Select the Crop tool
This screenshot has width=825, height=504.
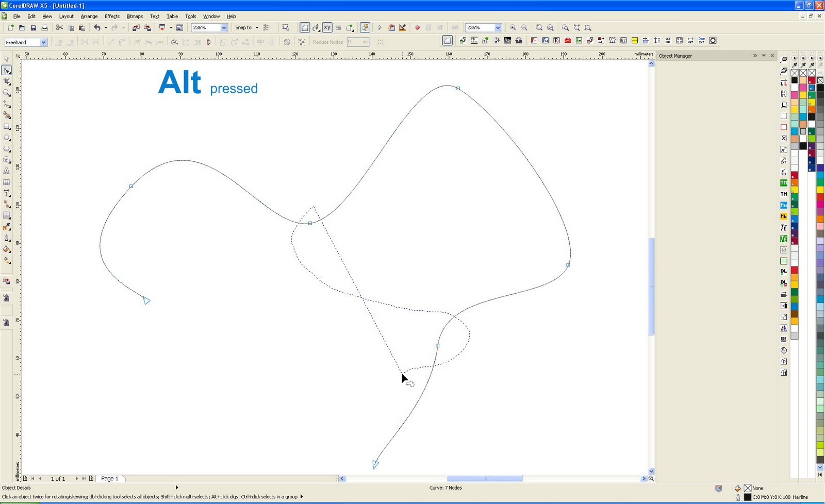7,81
